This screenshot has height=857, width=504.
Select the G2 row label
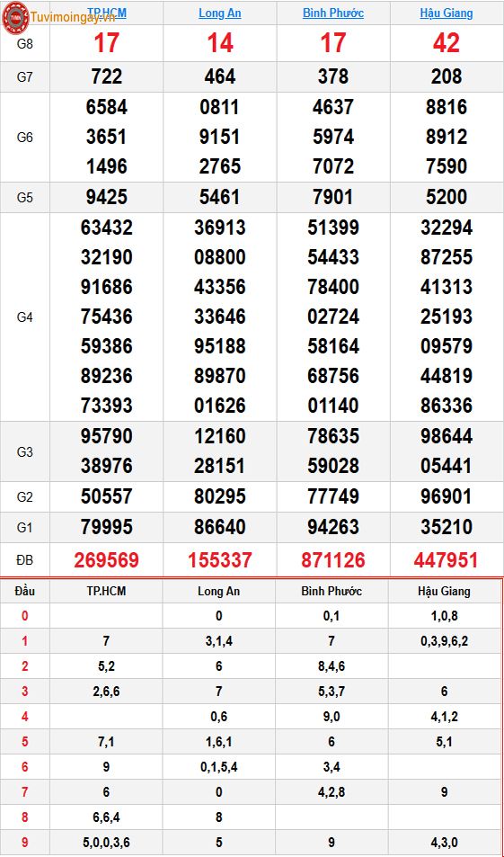(25, 496)
